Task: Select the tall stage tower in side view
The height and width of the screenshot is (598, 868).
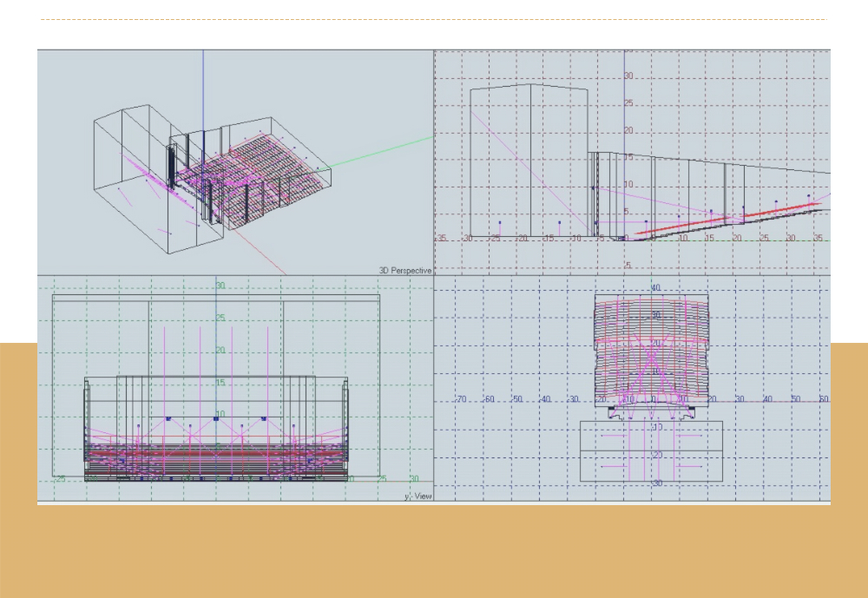Action: pos(529,156)
